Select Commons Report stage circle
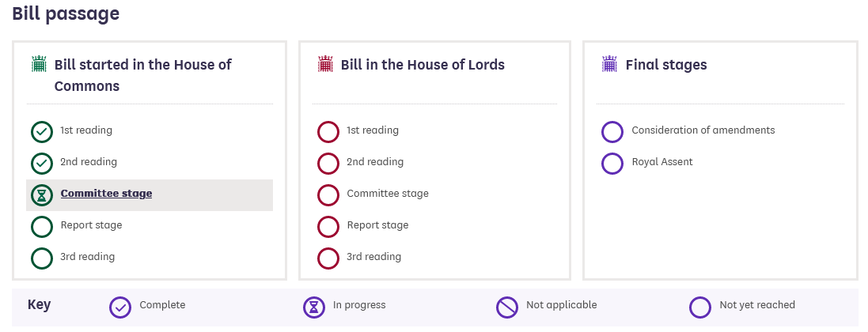This screenshot has width=868, height=332. (x=41, y=226)
